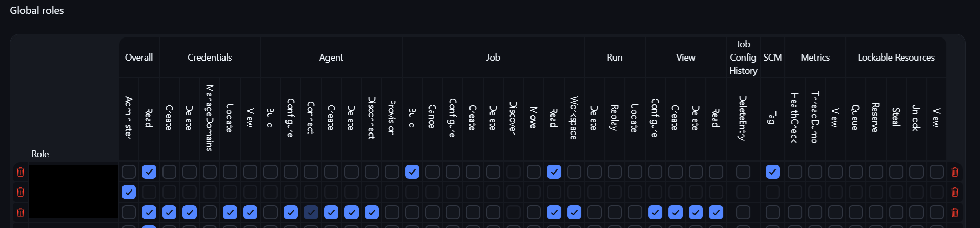Click the right-side trash icon of first role row

click(x=955, y=172)
